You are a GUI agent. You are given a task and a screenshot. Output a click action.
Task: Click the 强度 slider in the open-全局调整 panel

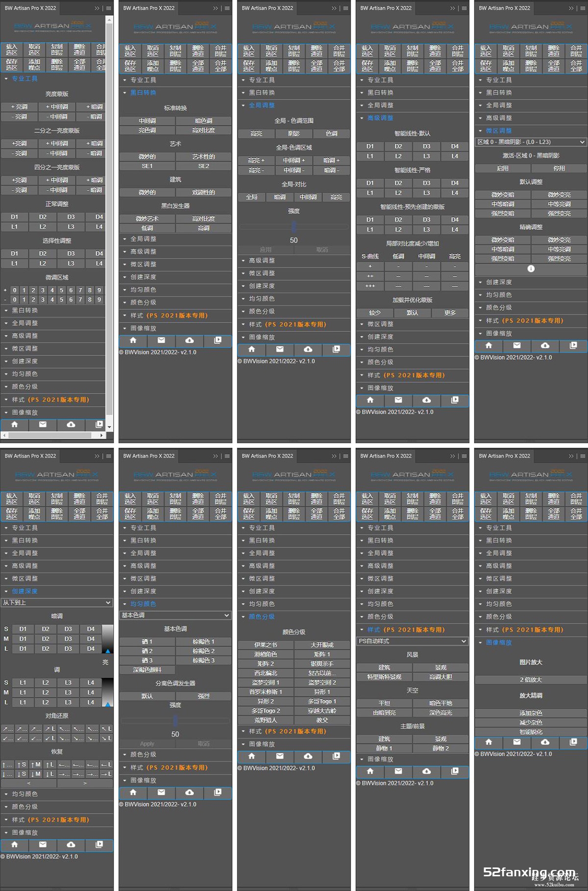[294, 226]
